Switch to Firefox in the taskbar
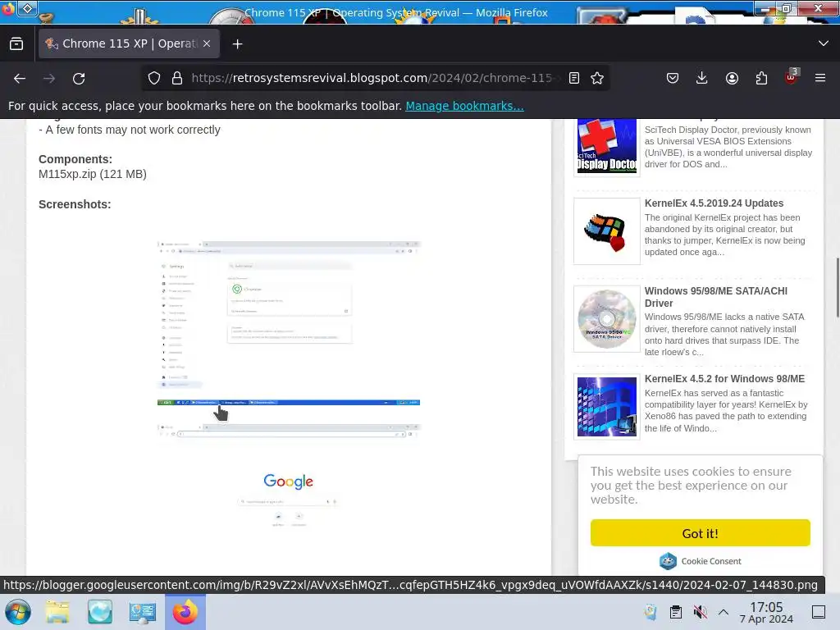The height and width of the screenshot is (630, 840). (185, 612)
